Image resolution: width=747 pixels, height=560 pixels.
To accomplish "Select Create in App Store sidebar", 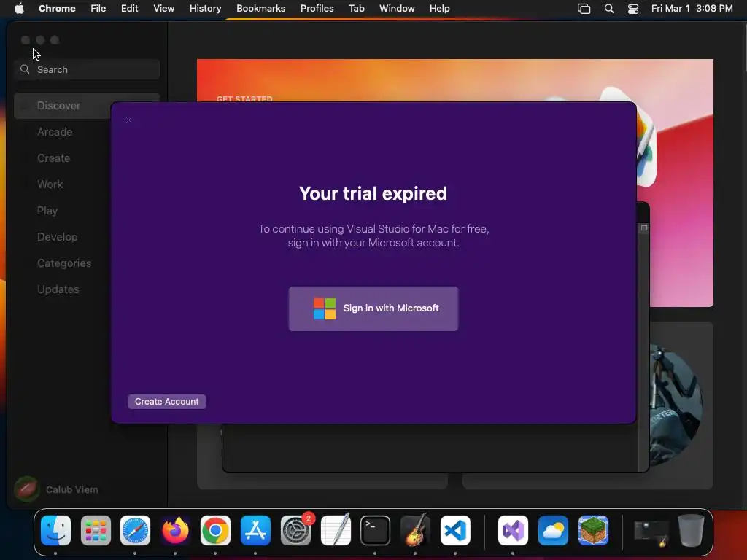I will [x=53, y=158].
